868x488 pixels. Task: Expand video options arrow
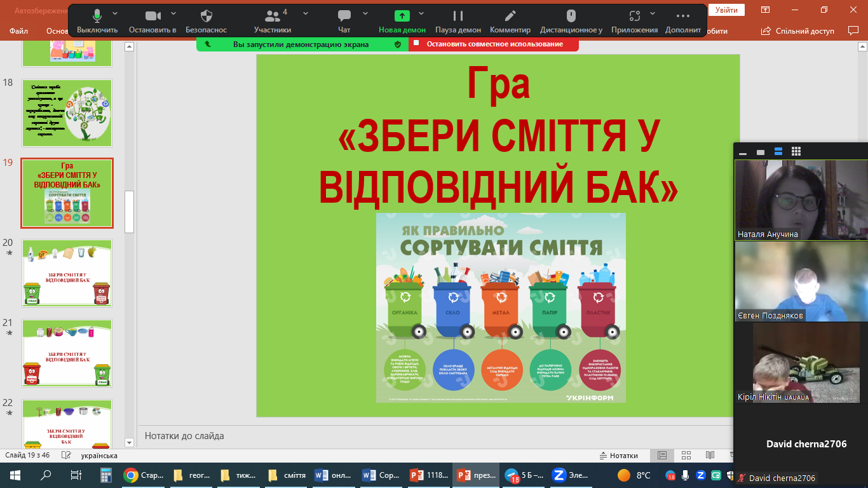point(174,13)
